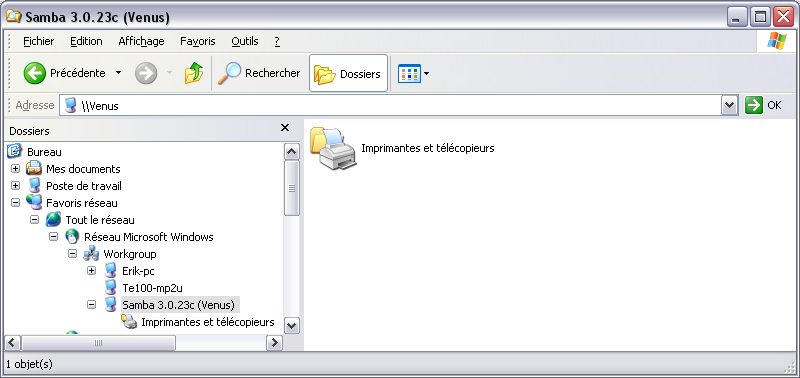Screen dimensions: 800x378
Task: Collapse Samba 3.0.23c (Venus) node
Action: click(91, 305)
